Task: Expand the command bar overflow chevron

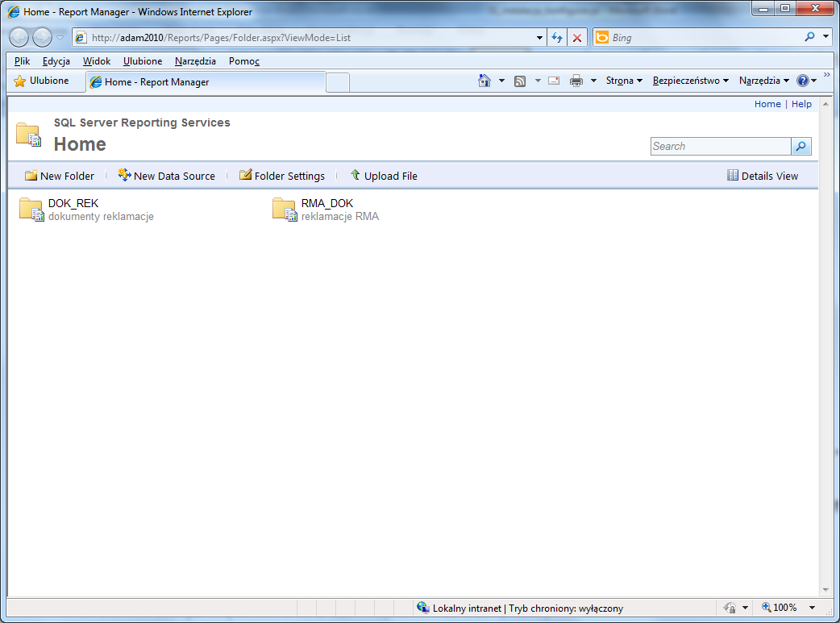Action: click(x=826, y=74)
